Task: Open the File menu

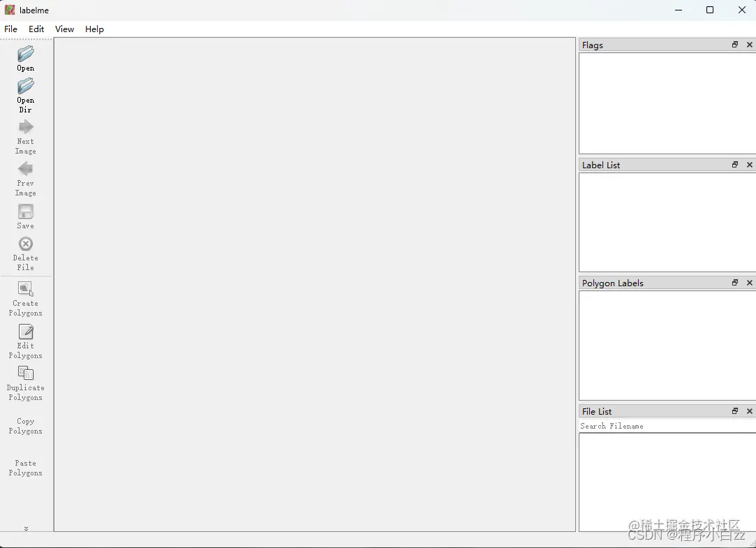Action: pos(10,29)
